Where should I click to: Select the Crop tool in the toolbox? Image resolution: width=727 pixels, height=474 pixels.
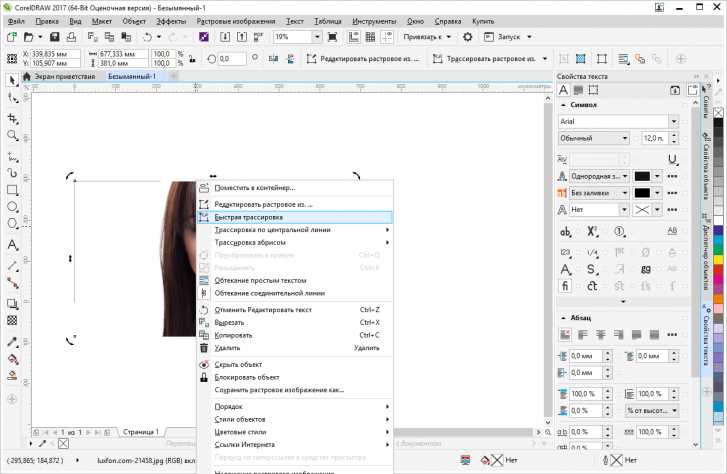13,117
